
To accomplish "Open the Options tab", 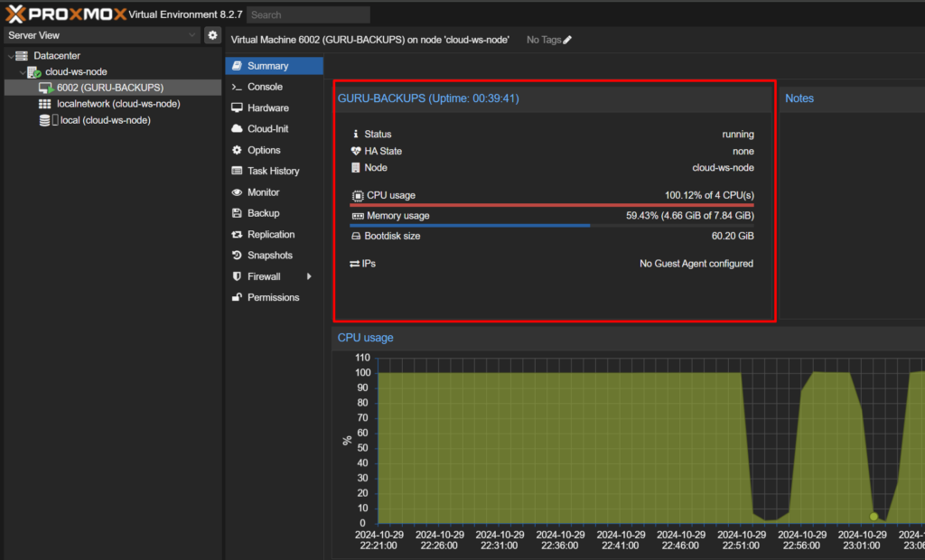I will (x=275, y=150).
